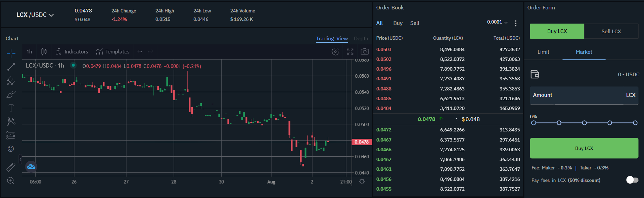The height and width of the screenshot is (198, 644).
Task: Switch to the Depth chart tab
Action: pos(361,39)
